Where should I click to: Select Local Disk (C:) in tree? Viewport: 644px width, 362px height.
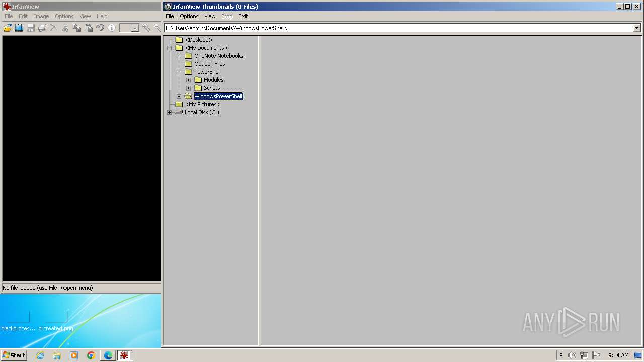(x=202, y=112)
